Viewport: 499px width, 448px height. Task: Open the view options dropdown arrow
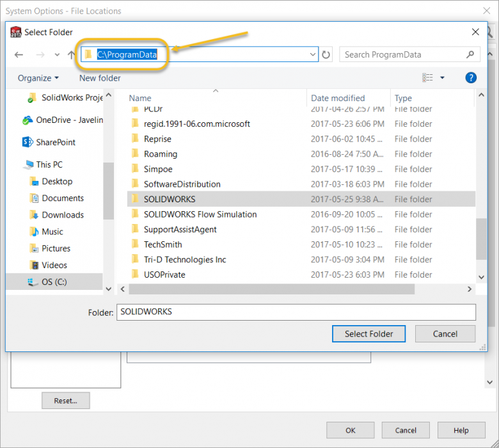(442, 77)
